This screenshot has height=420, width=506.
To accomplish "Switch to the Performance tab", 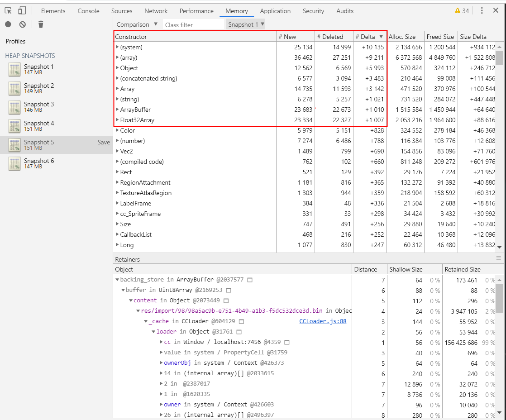I will (196, 11).
